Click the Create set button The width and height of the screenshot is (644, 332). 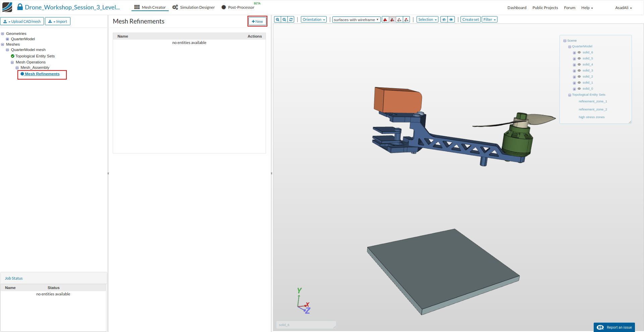[470, 19]
